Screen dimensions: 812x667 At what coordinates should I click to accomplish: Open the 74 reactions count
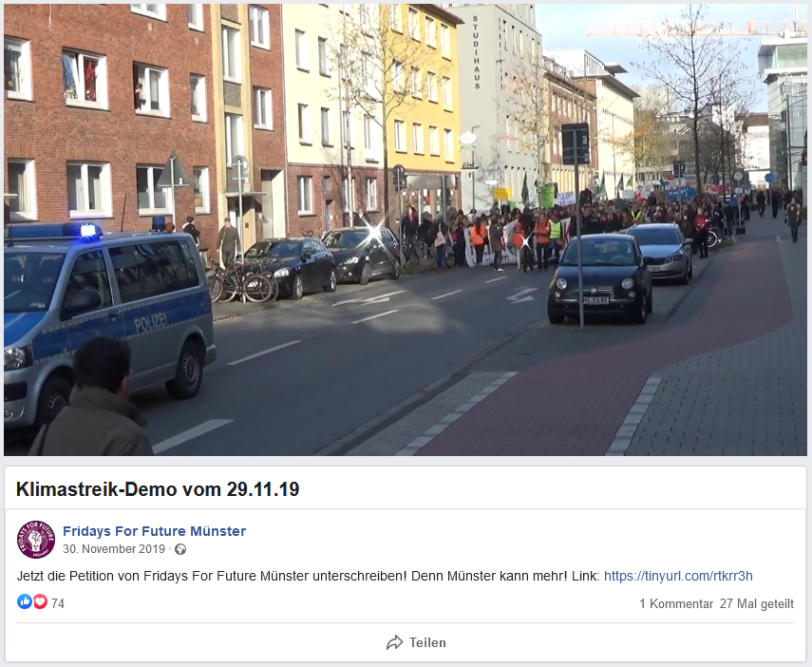[x=58, y=603]
